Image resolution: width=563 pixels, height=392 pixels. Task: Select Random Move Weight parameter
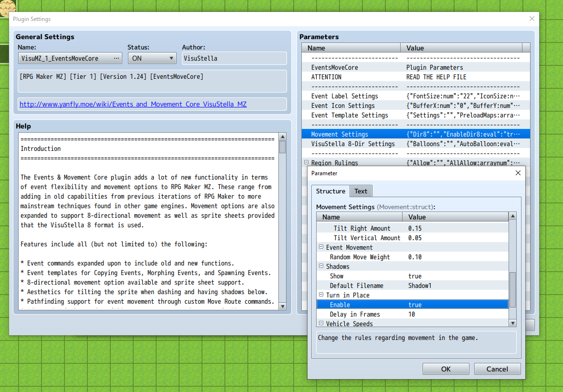click(x=413, y=257)
